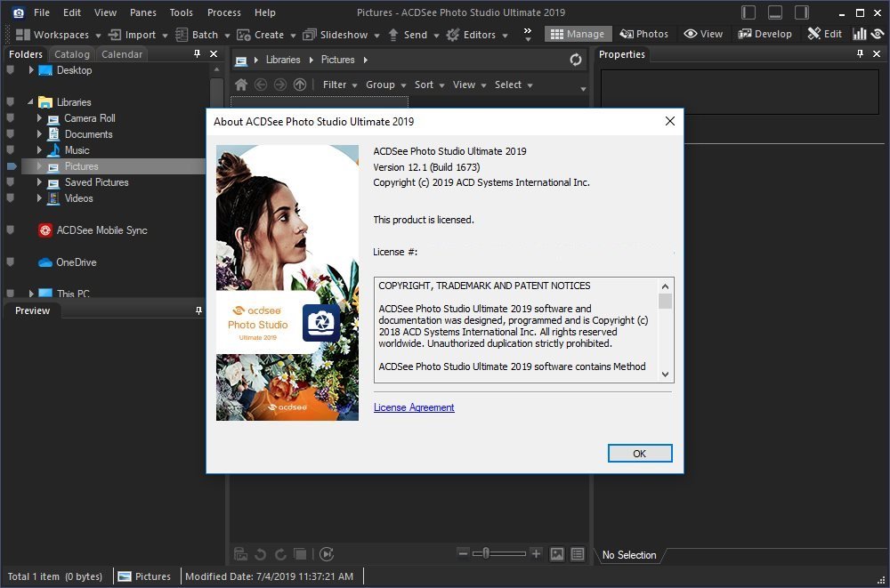Screen dimensions: 890x588
Task: Click the rotate left icon in the bottom toolbar
Action: (x=260, y=554)
